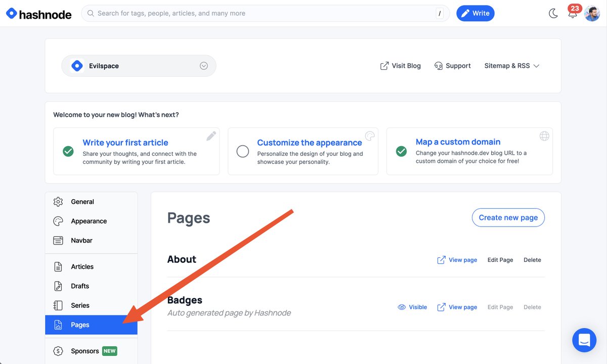
Task: Click Create new page button
Action: click(x=508, y=217)
